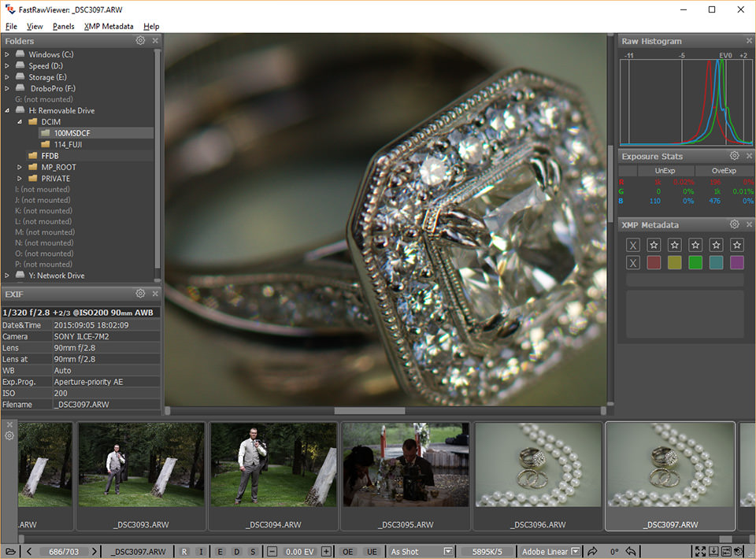756x559 pixels.
Task: Toggle the R raw view mode
Action: [x=184, y=551]
